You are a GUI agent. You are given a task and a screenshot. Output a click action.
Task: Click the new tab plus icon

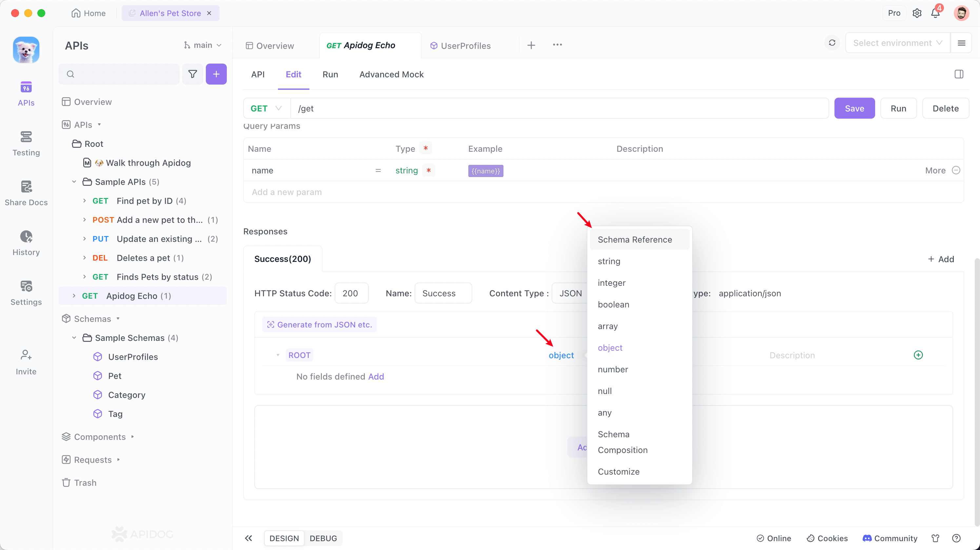coord(531,45)
